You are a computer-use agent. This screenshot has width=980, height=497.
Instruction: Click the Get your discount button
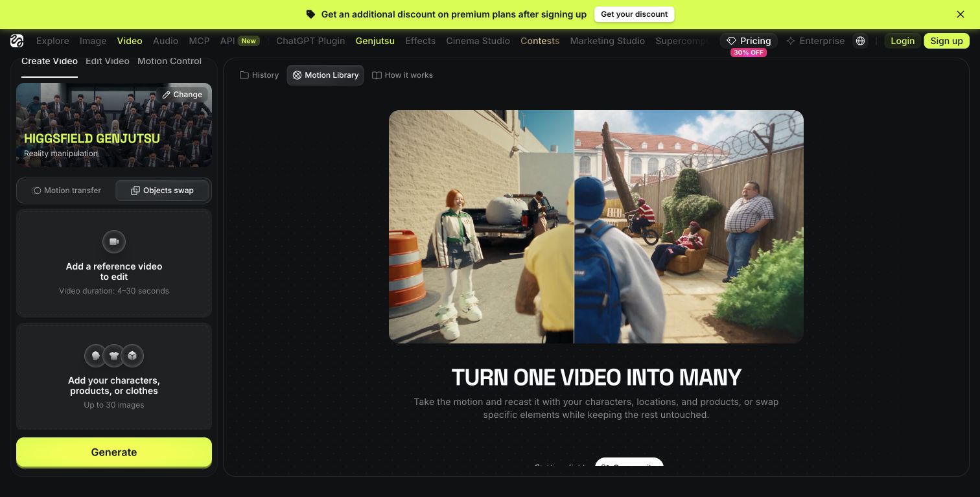(x=635, y=14)
